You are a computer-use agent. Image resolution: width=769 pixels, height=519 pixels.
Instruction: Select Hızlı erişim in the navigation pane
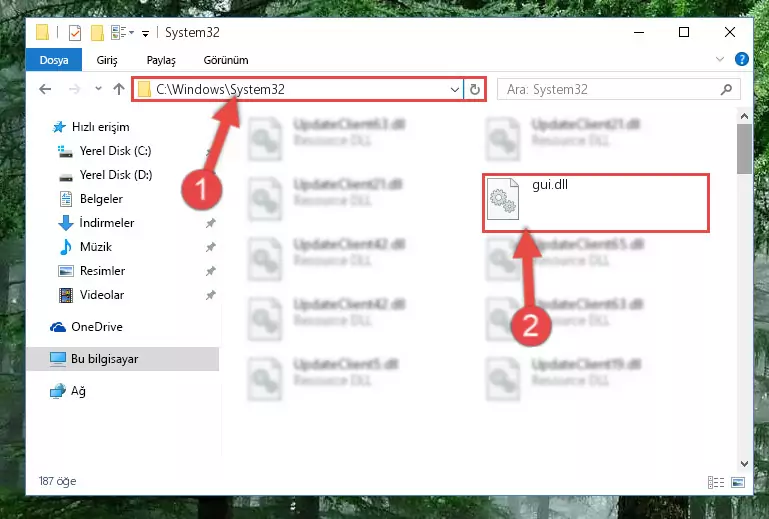pos(101,127)
